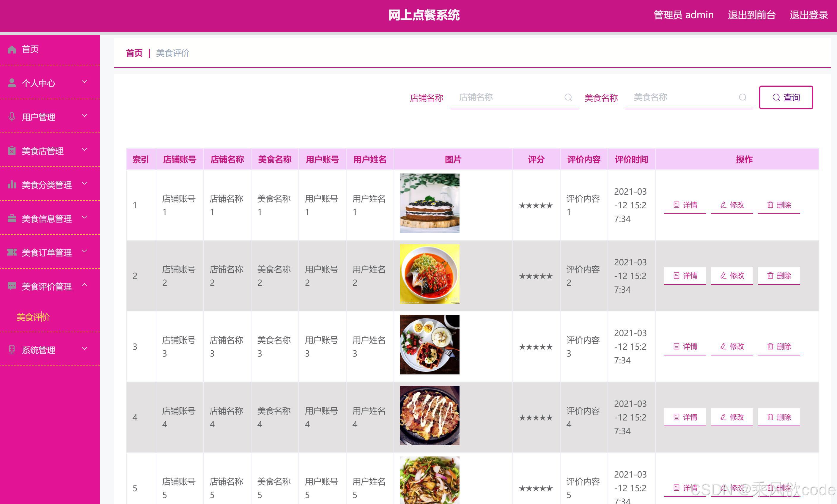Image resolution: width=837 pixels, height=504 pixels.
Task: Click 删除 for row 2
Action: [778, 275]
